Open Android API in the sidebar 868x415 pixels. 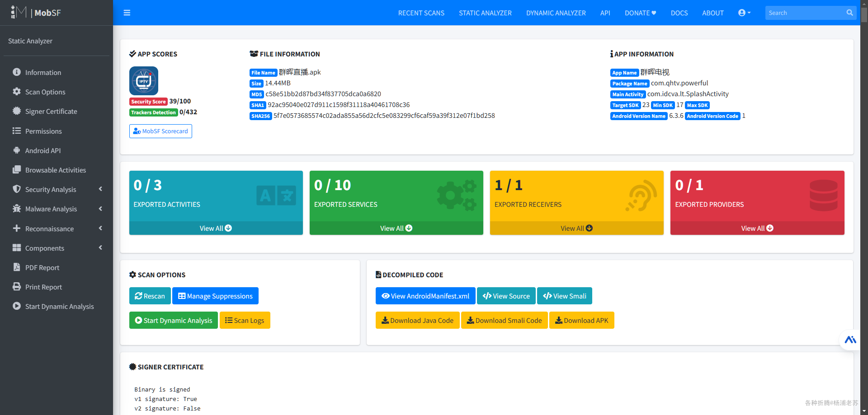57,150
